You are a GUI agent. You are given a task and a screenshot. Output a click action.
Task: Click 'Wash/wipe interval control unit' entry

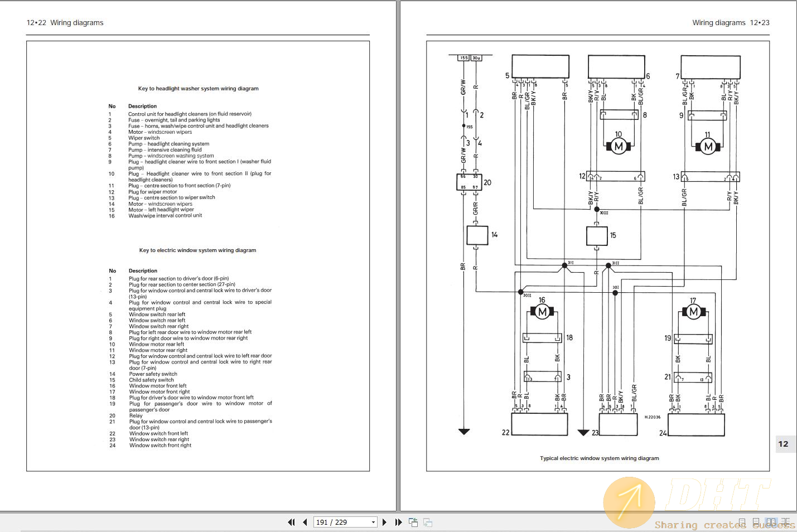click(x=165, y=215)
